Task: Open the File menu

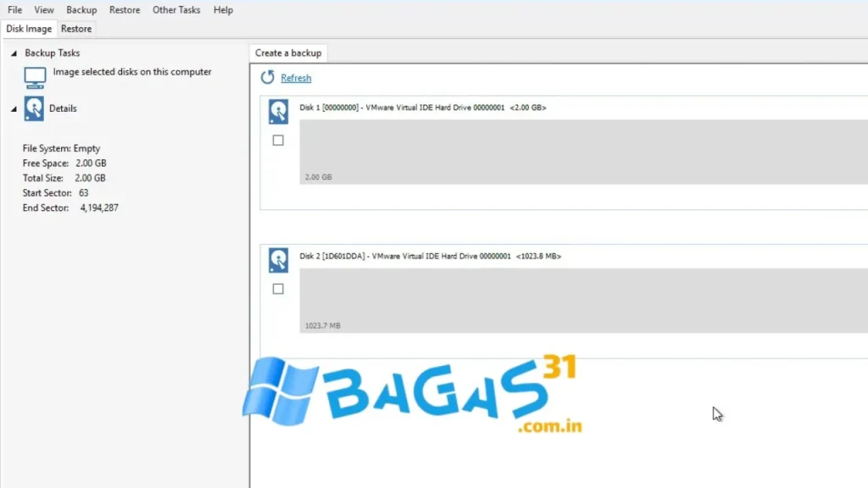Action: (x=15, y=10)
